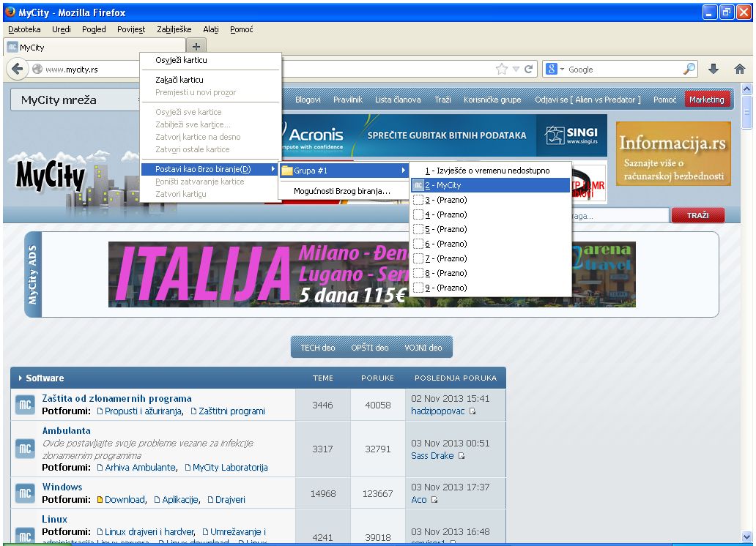Select speed dial slot 6 (Prazno)
The image size is (756, 546).
[x=491, y=244]
